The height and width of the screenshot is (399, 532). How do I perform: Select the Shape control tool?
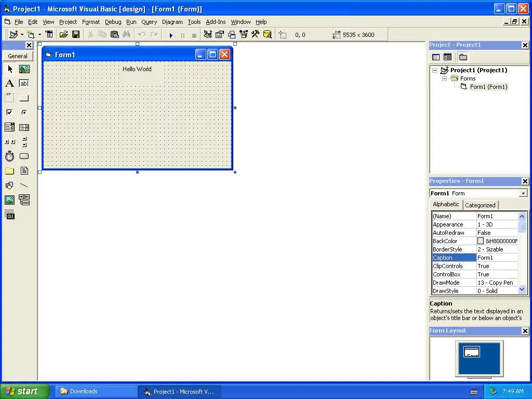coord(10,185)
